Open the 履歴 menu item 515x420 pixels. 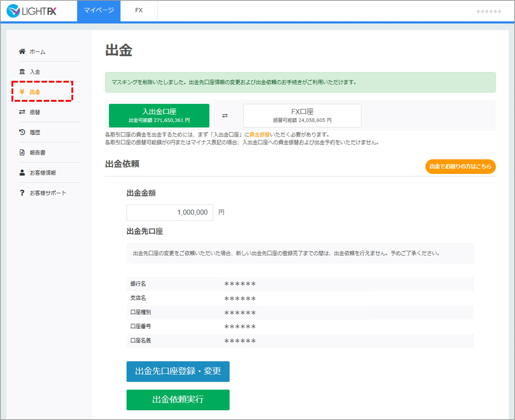35,132
